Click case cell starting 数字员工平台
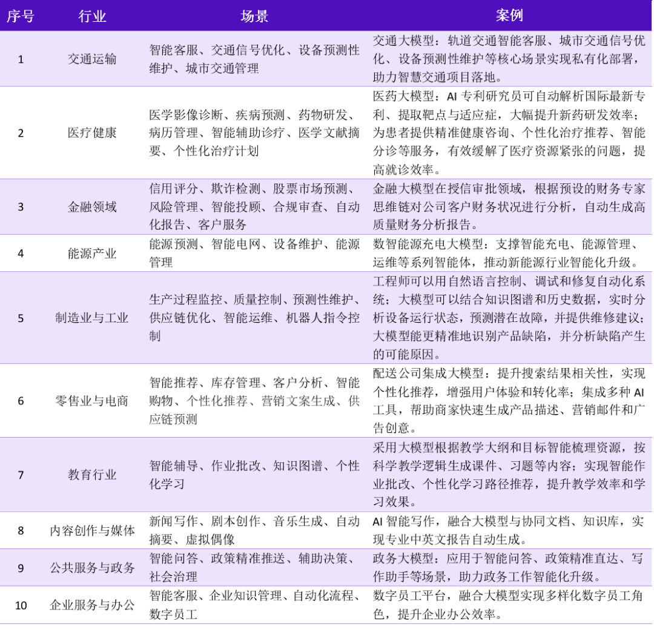The width and height of the screenshot is (654, 644). 509,605
